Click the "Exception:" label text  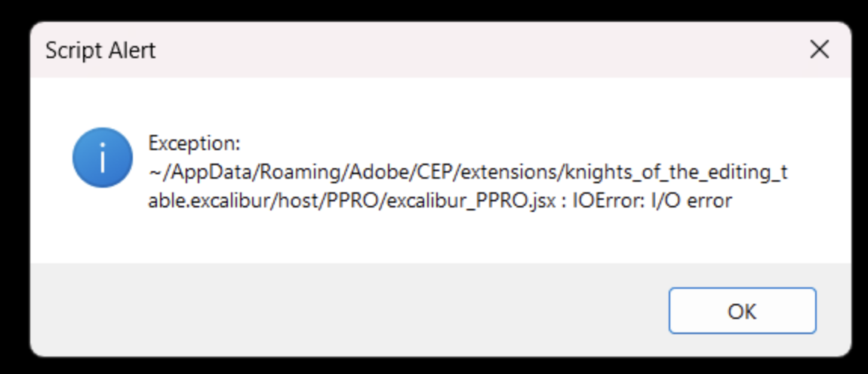coord(194,143)
